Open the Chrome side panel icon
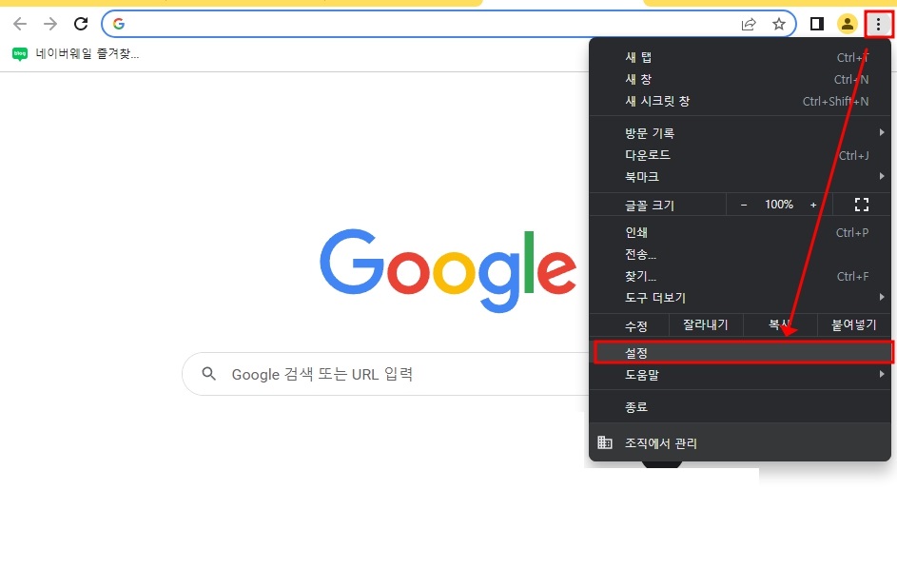This screenshot has height=588, width=897. tap(815, 23)
